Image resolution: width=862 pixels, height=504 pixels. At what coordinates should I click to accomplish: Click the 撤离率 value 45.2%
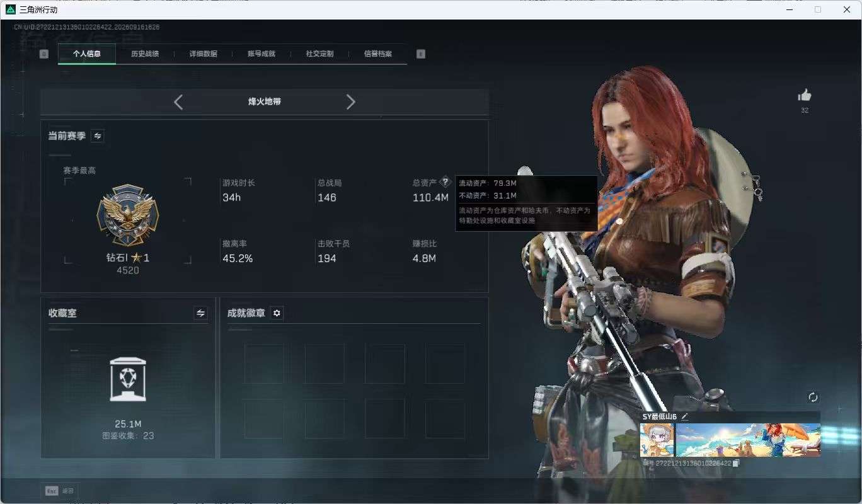(238, 258)
